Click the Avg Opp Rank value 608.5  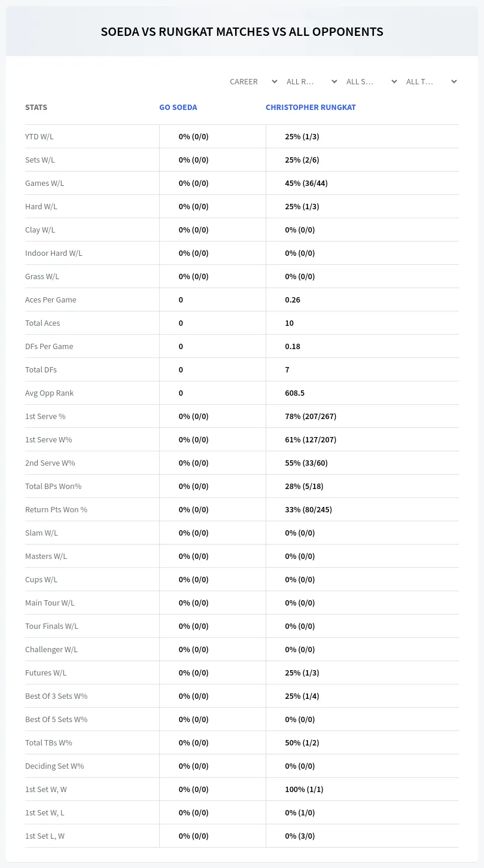[295, 393]
